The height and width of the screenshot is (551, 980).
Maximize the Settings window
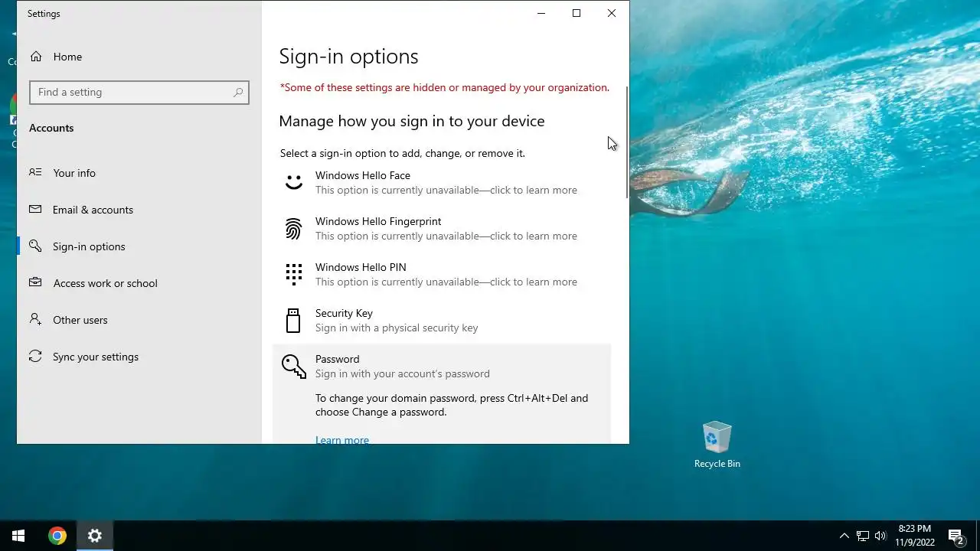[x=577, y=13]
